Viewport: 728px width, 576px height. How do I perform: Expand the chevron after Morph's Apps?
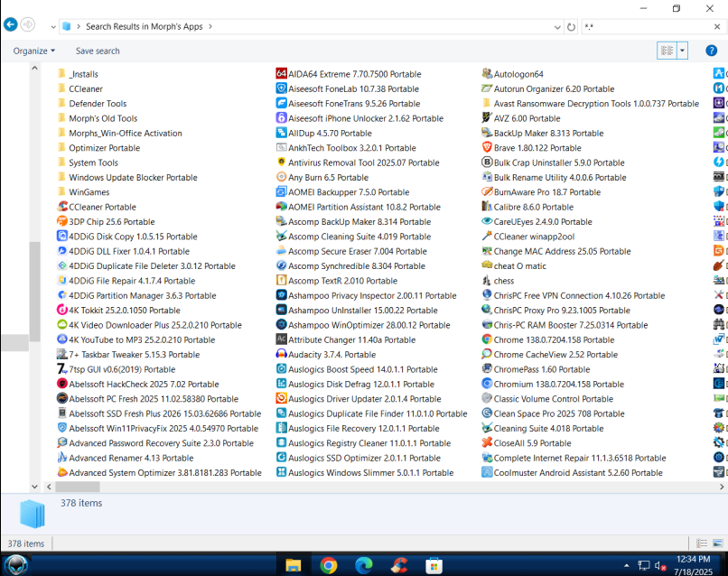[210, 26]
